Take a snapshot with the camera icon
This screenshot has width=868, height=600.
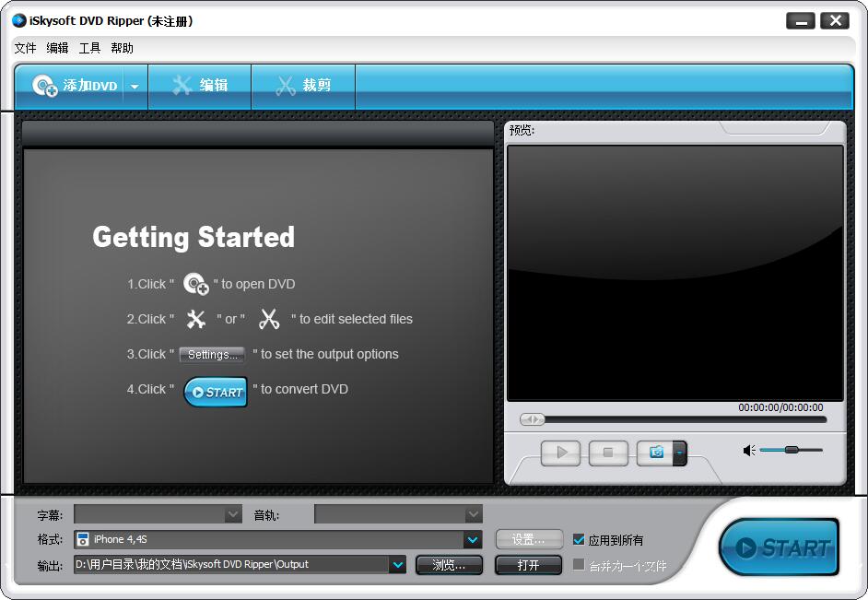(655, 453)
